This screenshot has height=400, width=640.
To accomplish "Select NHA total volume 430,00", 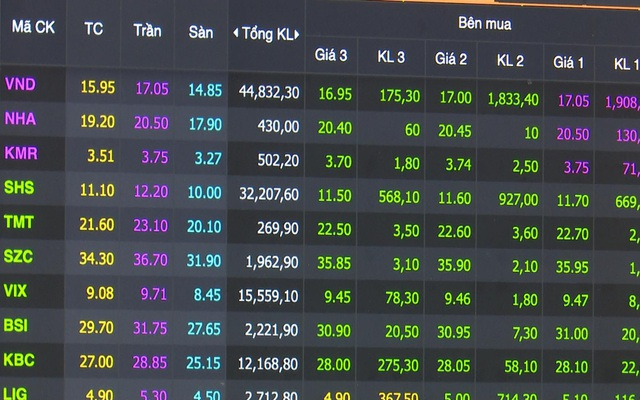I will pos(278,127).
